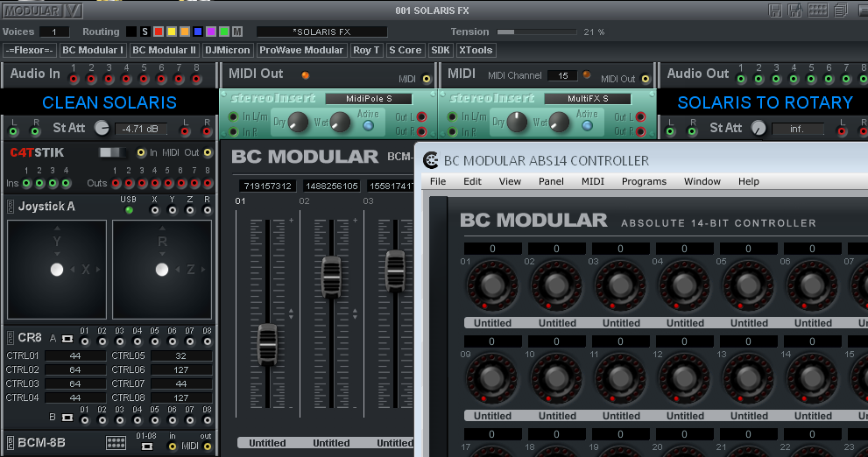Click the MIDI Channel module's MIDI Out jack
Screen dimensions: 868x457
pos(646,79)
